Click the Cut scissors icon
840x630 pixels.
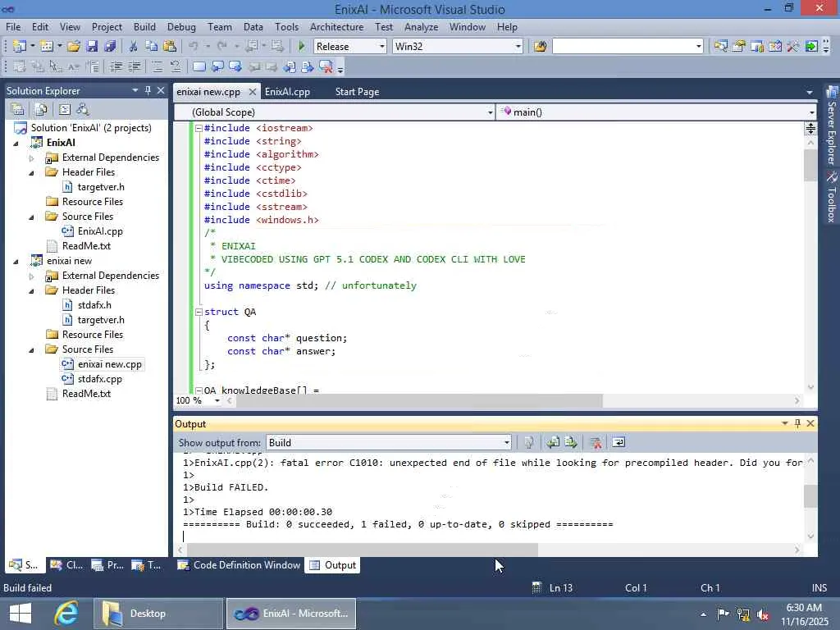133,47
